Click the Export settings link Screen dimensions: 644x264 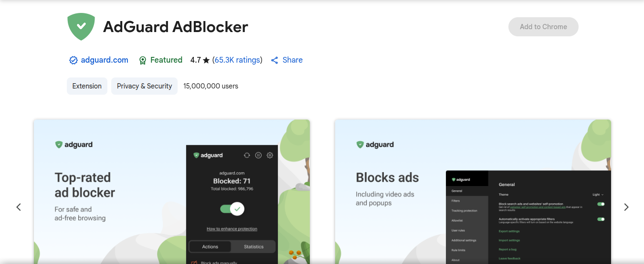tap(509, 231)
